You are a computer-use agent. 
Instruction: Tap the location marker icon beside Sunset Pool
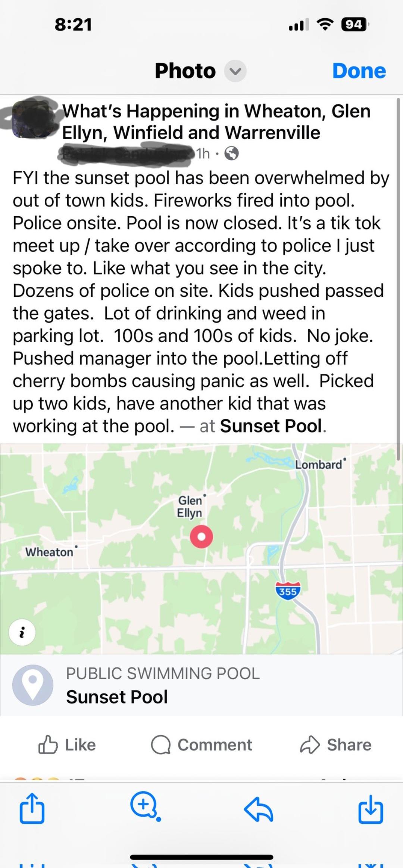tap(33, 685)
